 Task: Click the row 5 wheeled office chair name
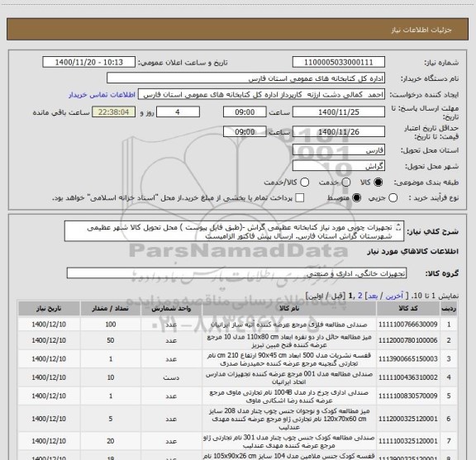coord(289,396)
